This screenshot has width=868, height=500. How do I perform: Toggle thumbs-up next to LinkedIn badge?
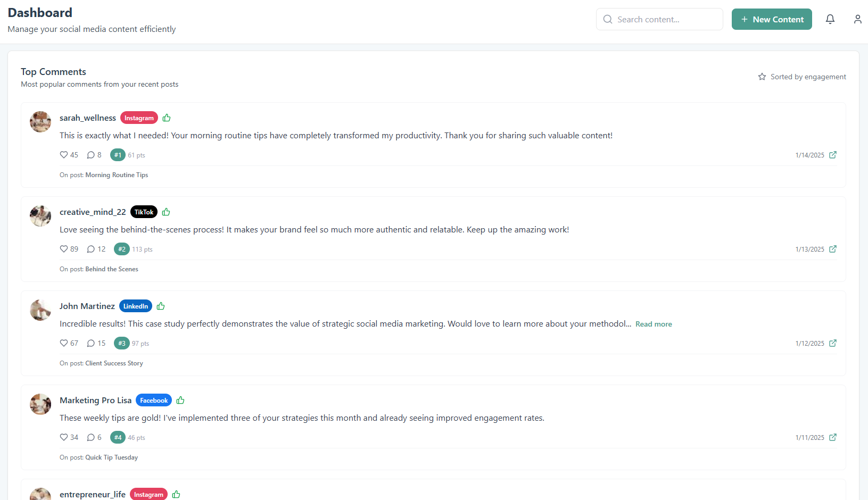point(161,306)
